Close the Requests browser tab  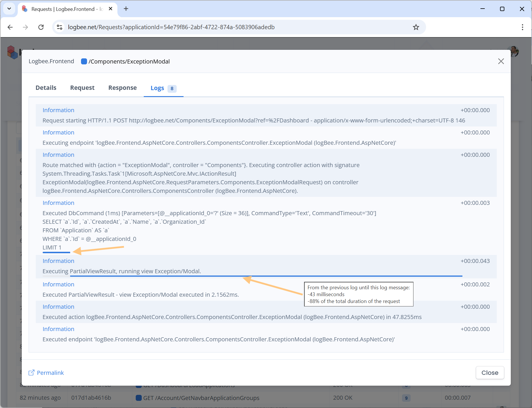click(x=111, y=9)
